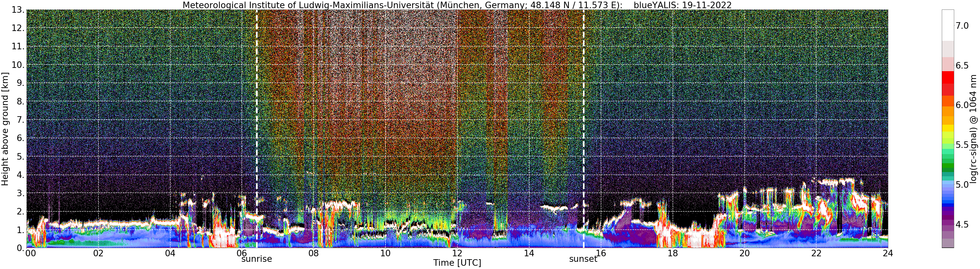
Task: Click the "Time [UTC]" x-axis label
Action: [x=457, y=263]
